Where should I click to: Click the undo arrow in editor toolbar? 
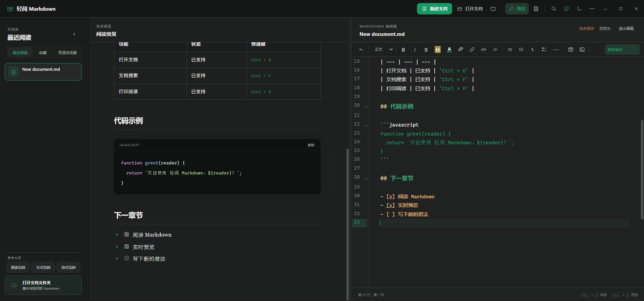click(361, 50)
